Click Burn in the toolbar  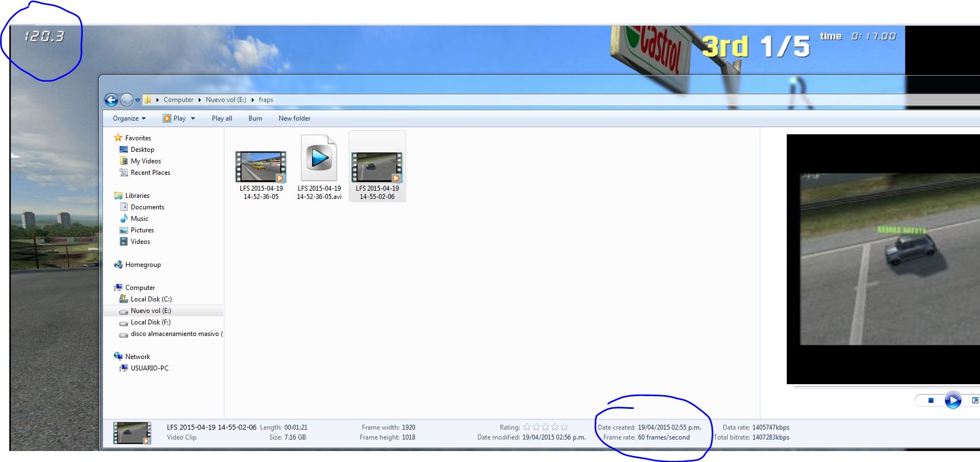255,118
